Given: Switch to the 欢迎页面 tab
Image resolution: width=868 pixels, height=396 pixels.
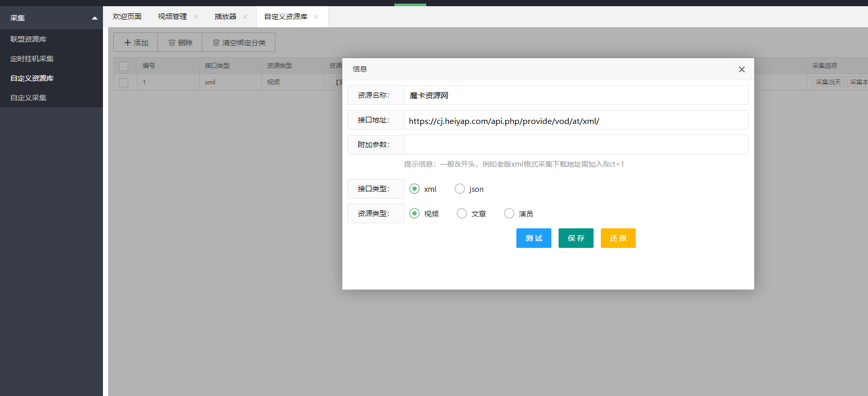Looking at the screenshot, I should coord(127,17).
